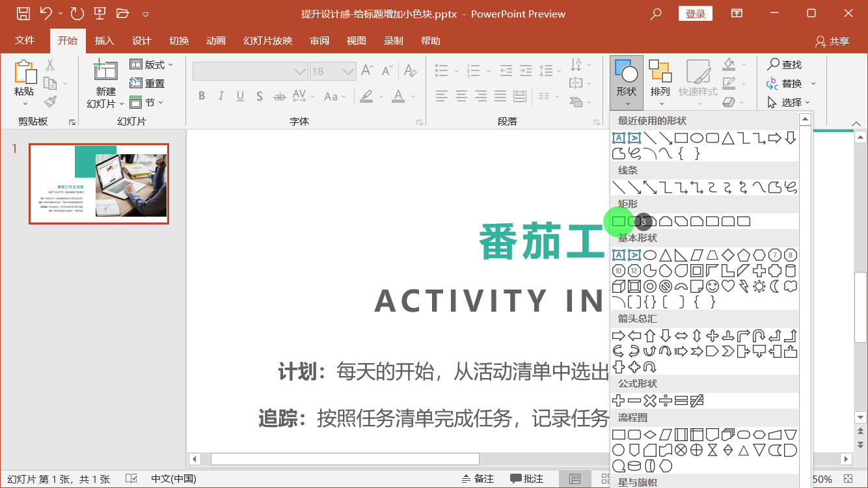Pick the Multiplication sign equation shape
868x488 pixels.
tap(650, 401)
